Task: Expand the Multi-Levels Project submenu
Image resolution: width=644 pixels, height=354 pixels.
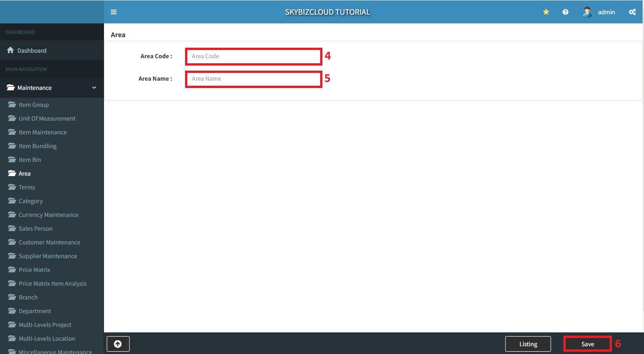Action: tap(45, 325)
